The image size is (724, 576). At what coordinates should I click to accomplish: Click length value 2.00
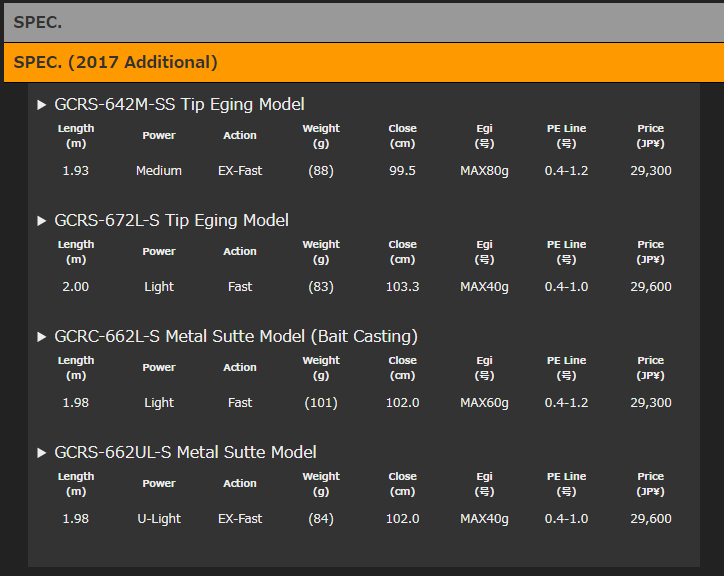[x=76, y=287]
